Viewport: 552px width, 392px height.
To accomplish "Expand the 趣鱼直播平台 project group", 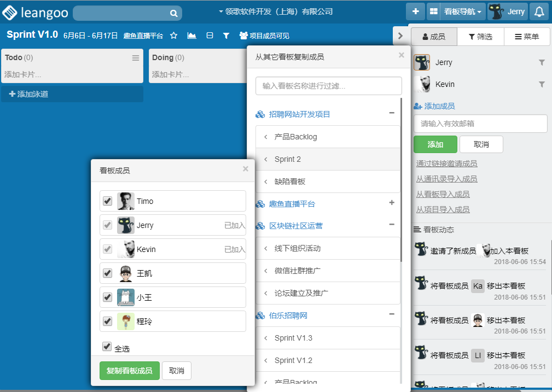I will (x=391, y=203).
